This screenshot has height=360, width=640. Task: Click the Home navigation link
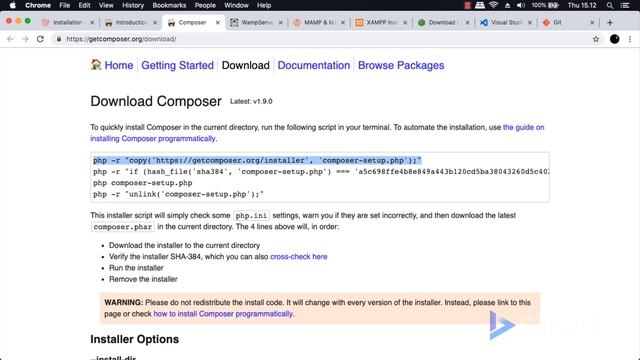119,65
